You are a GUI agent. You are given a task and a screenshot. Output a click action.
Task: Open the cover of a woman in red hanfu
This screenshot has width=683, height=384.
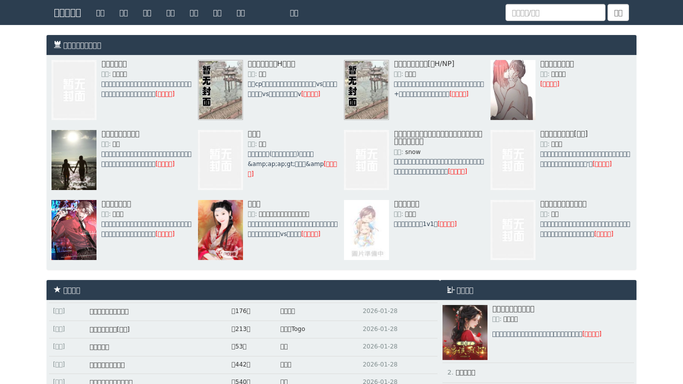point(220,230)
